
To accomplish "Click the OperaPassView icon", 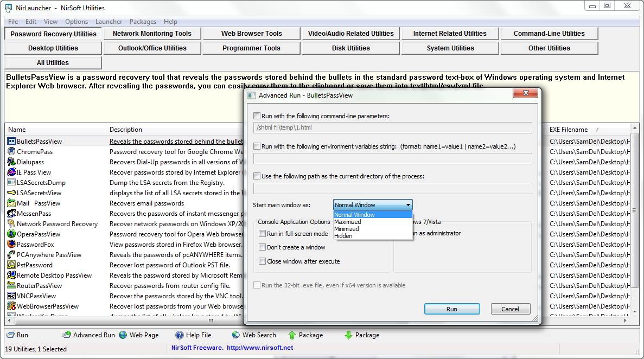I will [11, 234].
